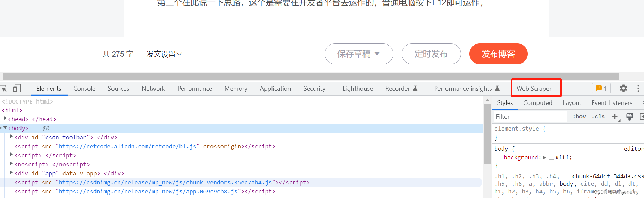
Task: Toggle computed styles sidebar icon
Action: point(642,116)
